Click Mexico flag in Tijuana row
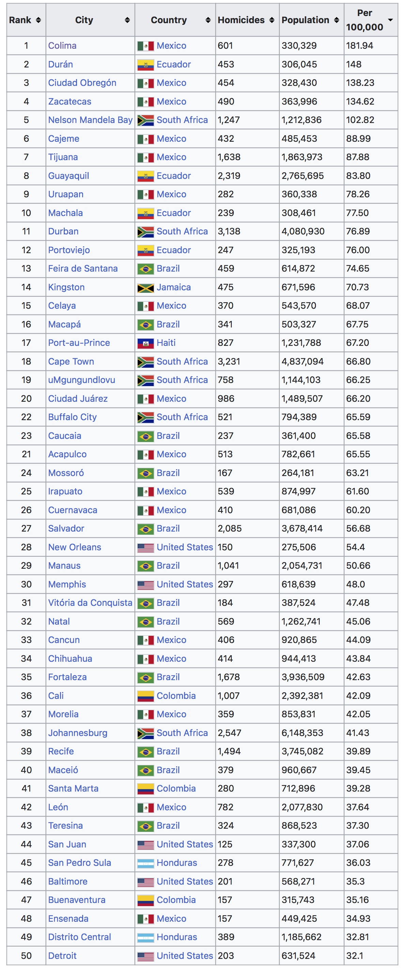The width and height of the screenshot is (411, 980). coord(146,157)
